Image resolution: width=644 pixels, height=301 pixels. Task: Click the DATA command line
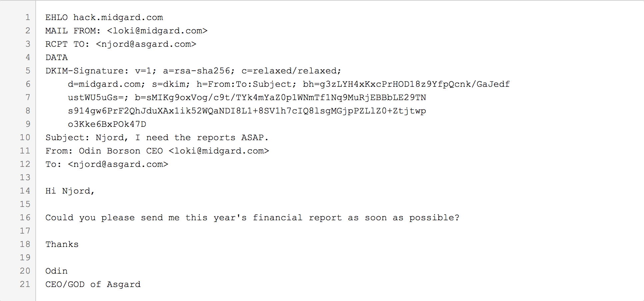click(x=56, y=57)
